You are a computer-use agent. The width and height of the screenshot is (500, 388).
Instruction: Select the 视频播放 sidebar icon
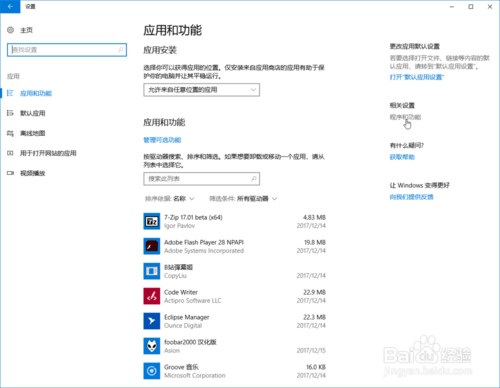pyautogui.click(x=10, y=173)
